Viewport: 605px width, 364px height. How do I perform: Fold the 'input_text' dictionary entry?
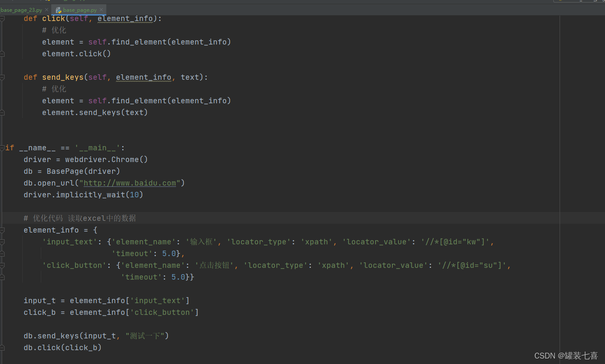pos(2,242)
